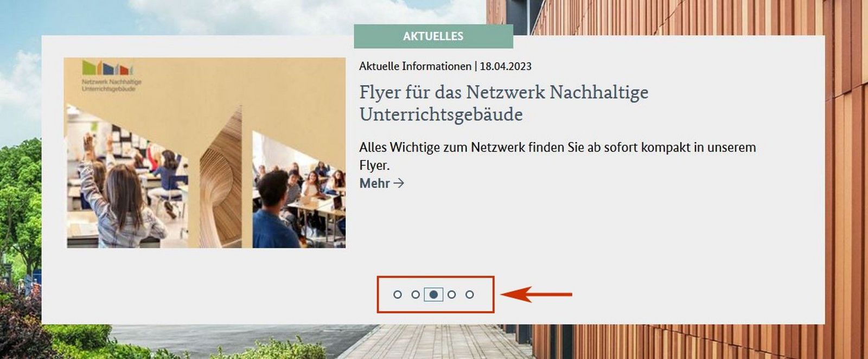The image size is (868, 359).
Task: Click the Aktuelle Informationen category label
Action: (415, 66)
